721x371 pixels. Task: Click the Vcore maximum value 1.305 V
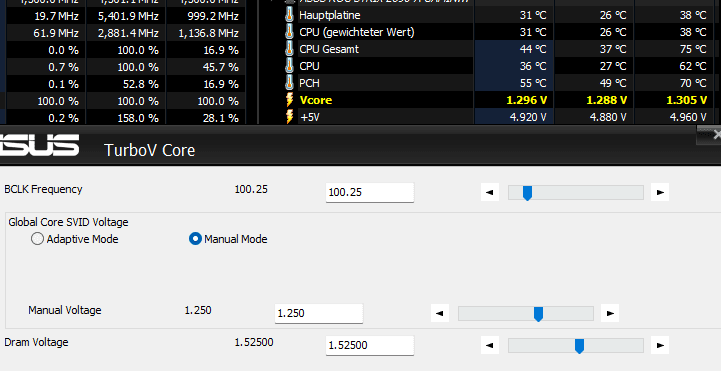click(686, 100)
